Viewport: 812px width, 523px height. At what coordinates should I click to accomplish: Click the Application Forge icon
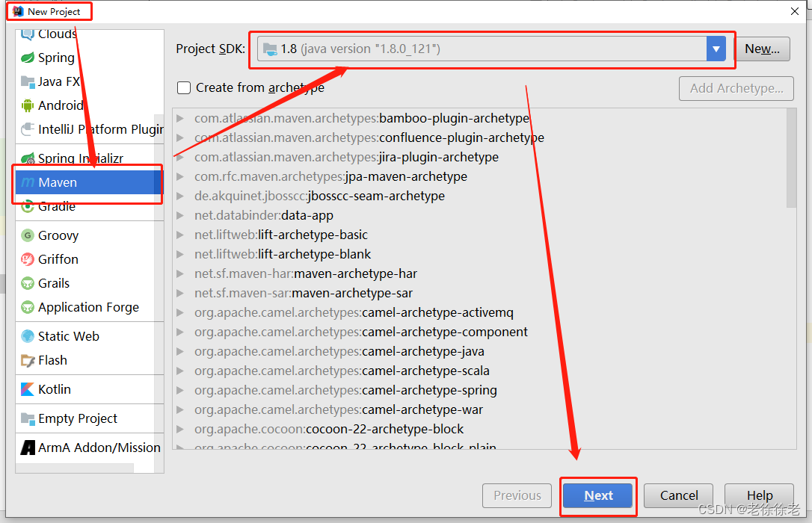[x=28, y=307]
